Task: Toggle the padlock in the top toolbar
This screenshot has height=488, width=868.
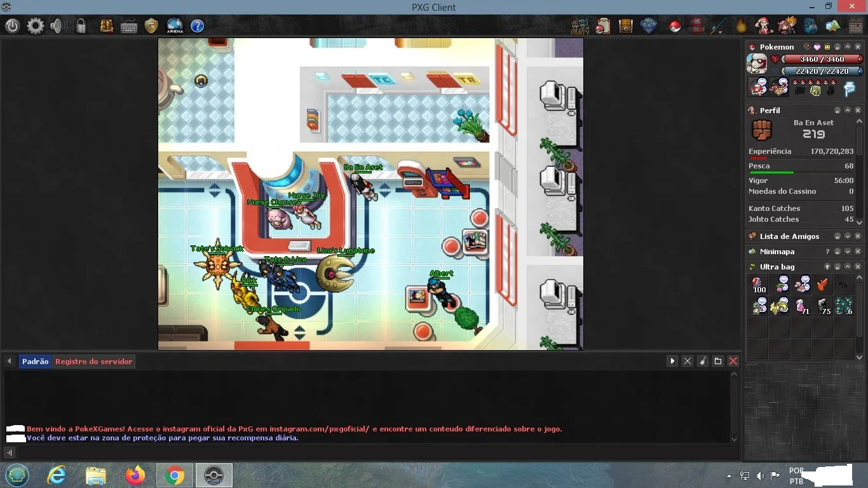Action: pos(81,26)
